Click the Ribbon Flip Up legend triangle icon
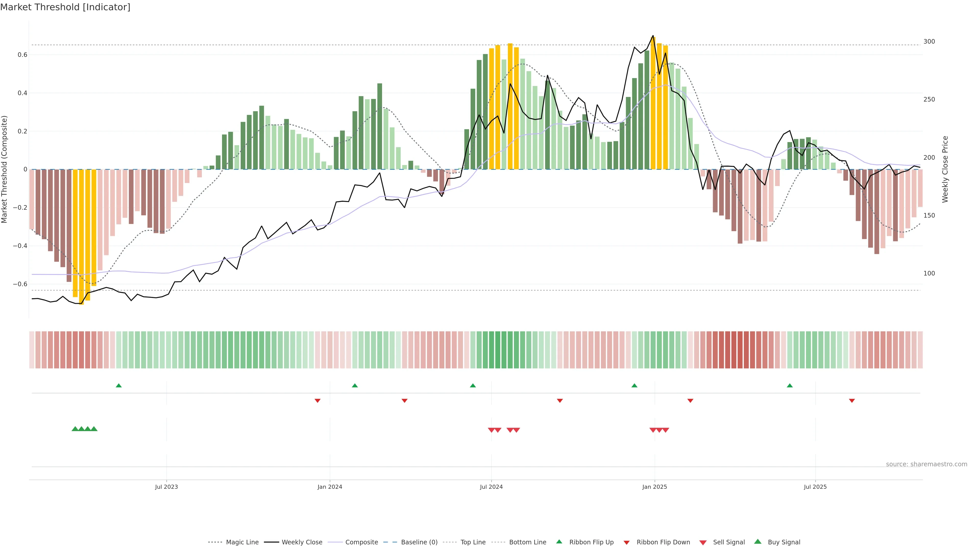980x551 pixels. click(x=559, y=542)
